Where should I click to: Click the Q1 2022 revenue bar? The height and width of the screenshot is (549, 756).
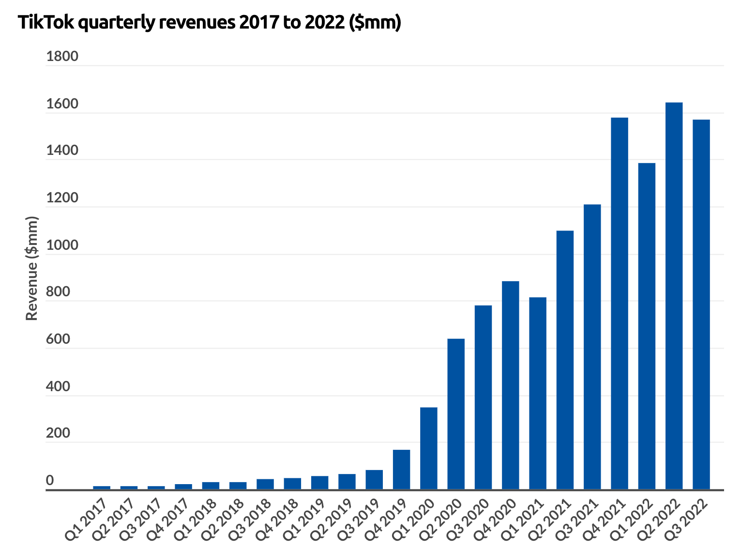tap(647, 326)
